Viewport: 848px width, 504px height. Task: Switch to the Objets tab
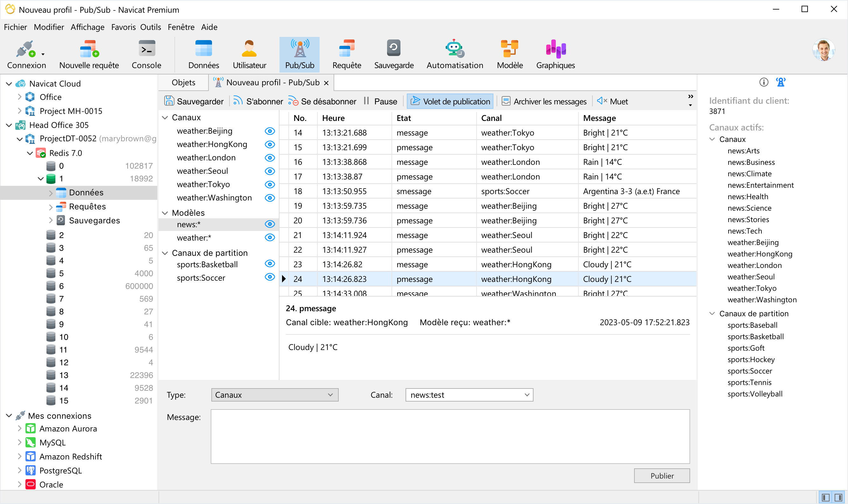click(183, 82)
